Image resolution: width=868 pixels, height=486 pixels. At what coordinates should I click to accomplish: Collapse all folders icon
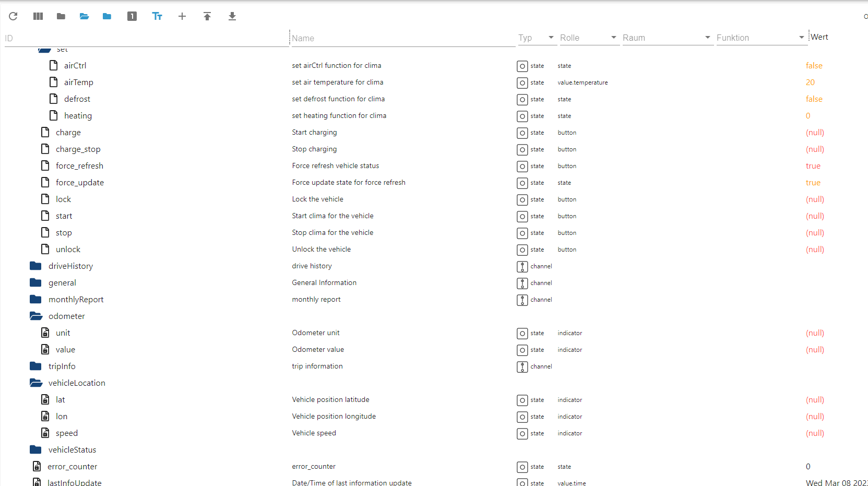click(61, 16)
